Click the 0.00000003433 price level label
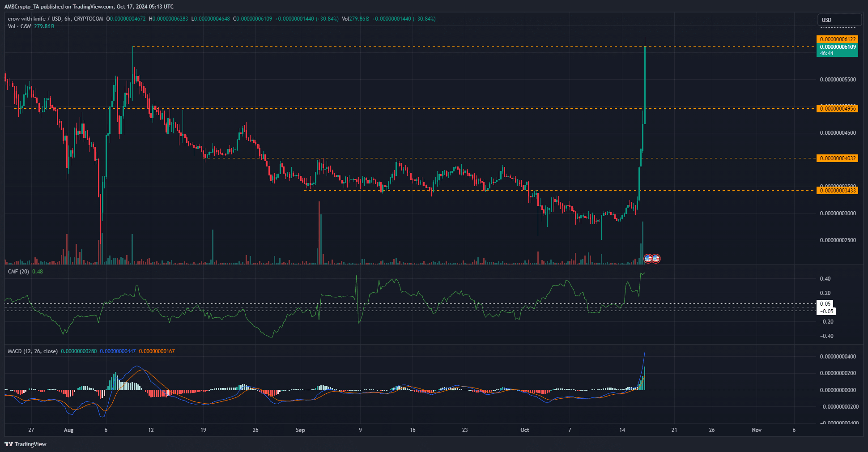Screen dimensions: 868x452 coord(837,191)
